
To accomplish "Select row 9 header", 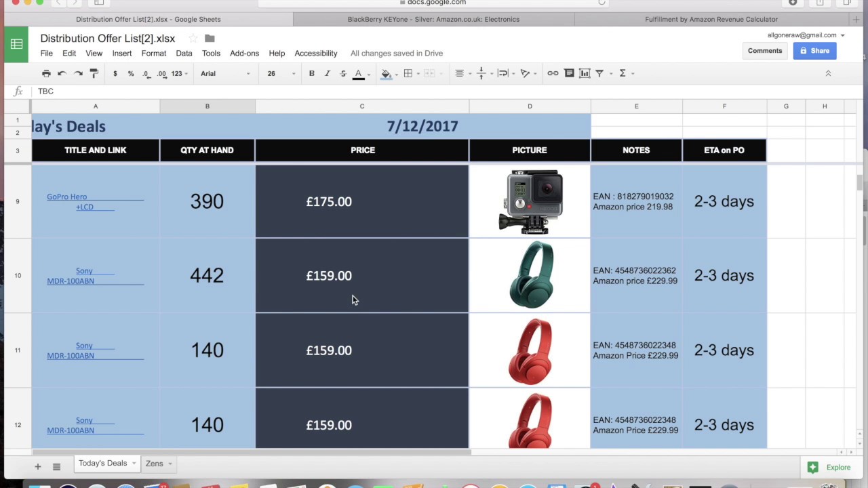I will coord(18,201).
